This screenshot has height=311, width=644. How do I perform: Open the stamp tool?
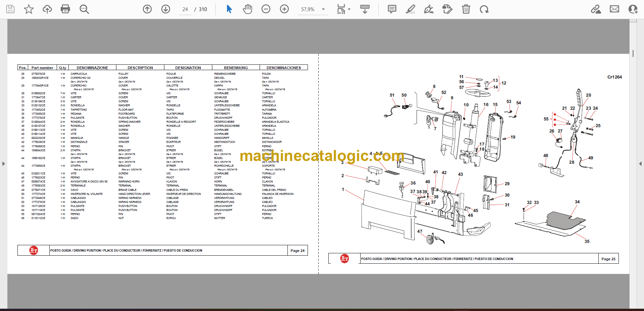coord(447,9)
